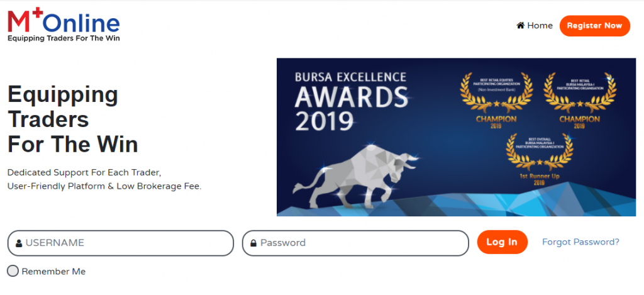Click the small tagline beneath the logo
The width and height of the screenshot is (644, 295).
pos(63,38)
